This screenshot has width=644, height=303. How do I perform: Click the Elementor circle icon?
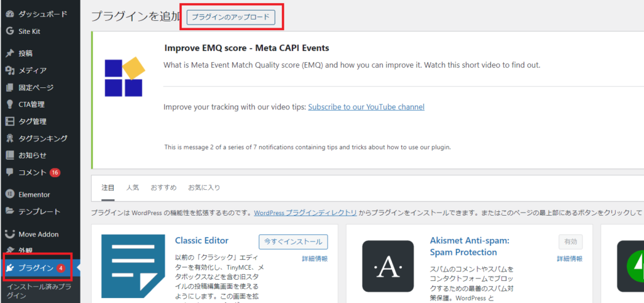pos(10,195)
